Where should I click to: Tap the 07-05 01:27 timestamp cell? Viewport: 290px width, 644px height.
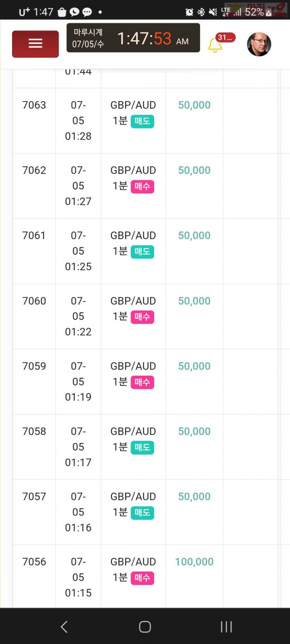point(78,186)
